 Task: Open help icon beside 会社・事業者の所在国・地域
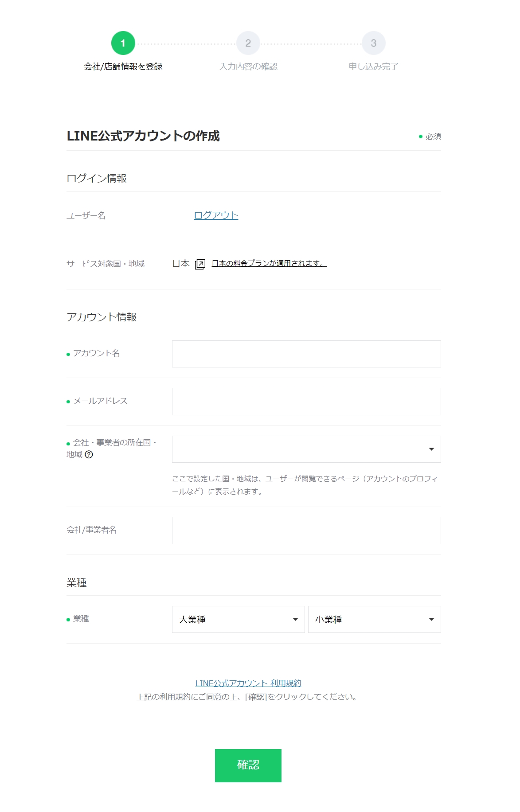click(x=89, y=454)
